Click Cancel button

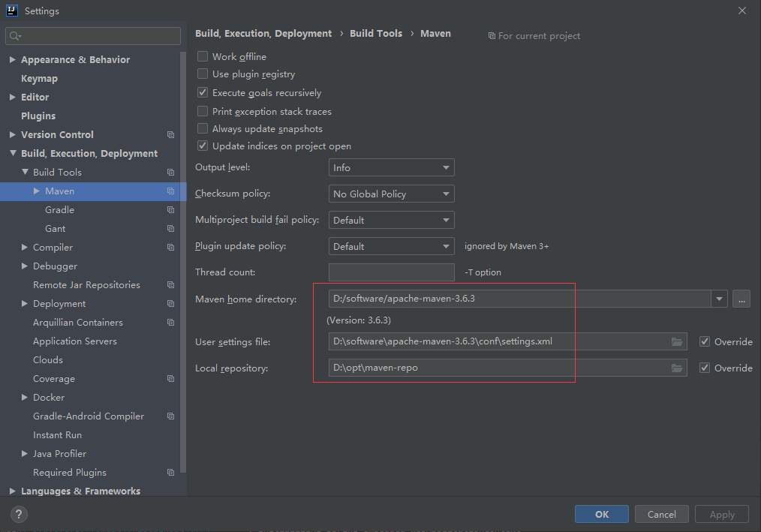tap(661, 515)
